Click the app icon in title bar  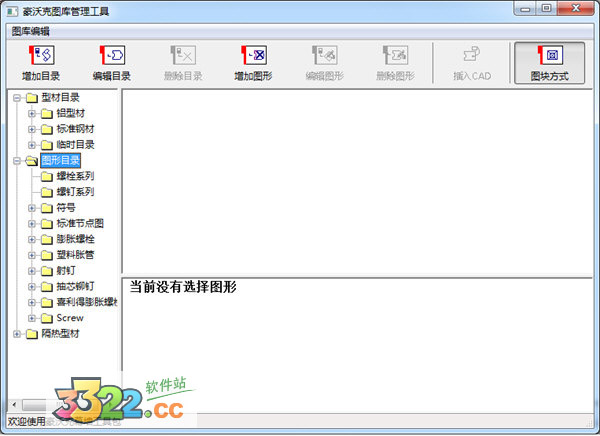click(x=12, y=11)
